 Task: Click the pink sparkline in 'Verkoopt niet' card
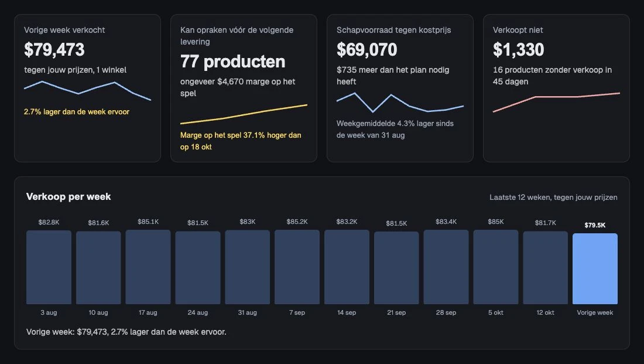point(556,103)
